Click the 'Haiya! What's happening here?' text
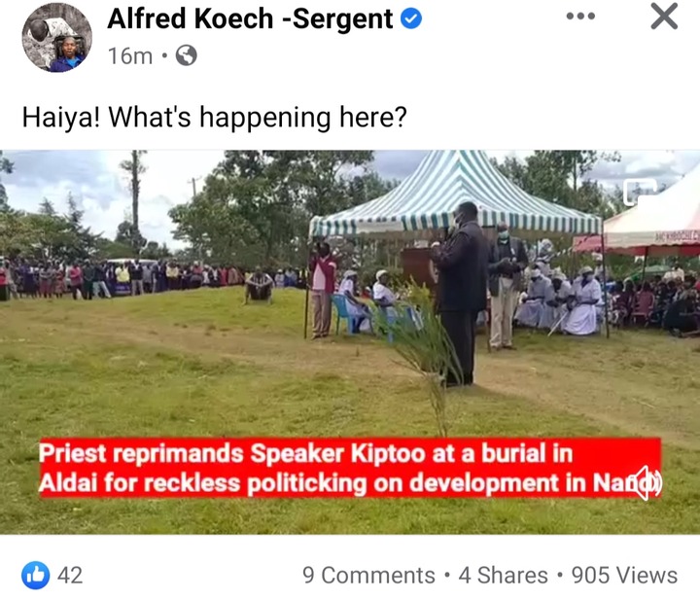This screenshot has width=700, height=599. tap(214, 118)
